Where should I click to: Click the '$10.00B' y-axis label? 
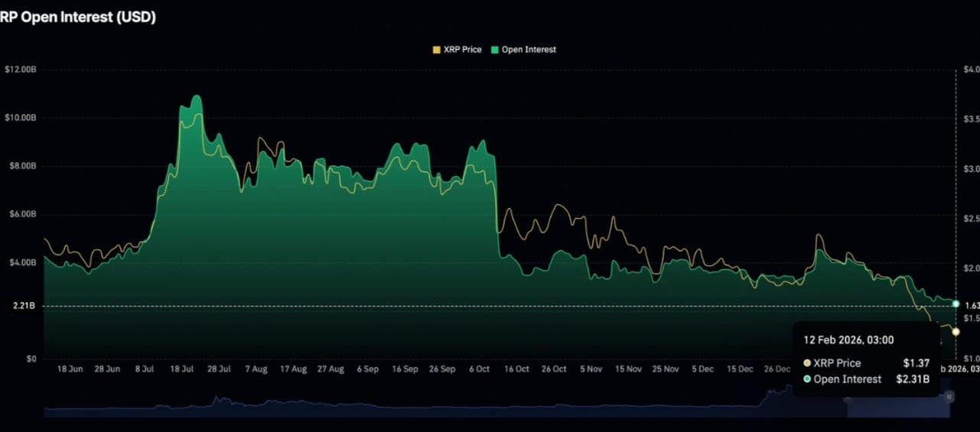20,118
